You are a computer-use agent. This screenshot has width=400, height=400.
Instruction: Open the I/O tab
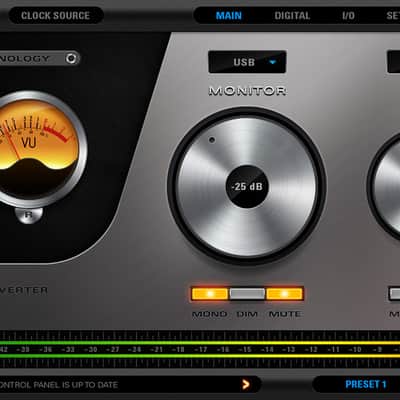point(348,16)
